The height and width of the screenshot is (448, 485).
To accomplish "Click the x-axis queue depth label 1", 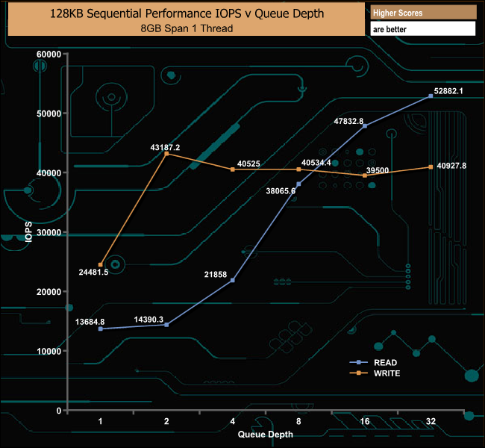I will coord(100,421).
